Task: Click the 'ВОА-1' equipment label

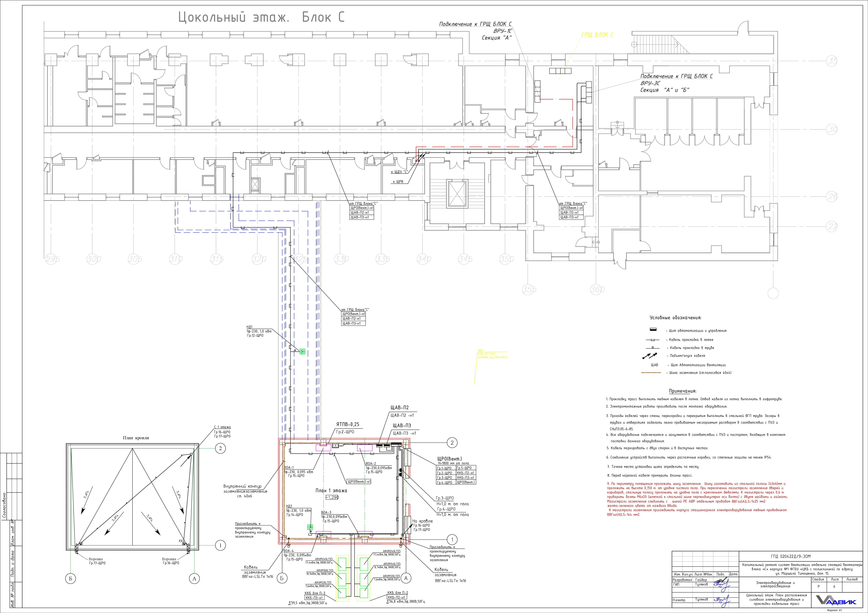Action: coord(289,468)
